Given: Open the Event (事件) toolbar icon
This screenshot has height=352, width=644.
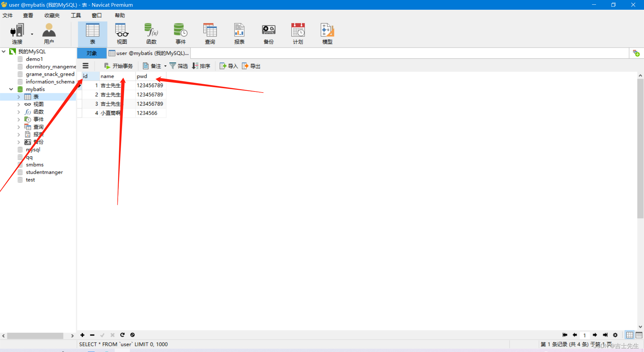Looking at the screenshot, I should 180,34.
